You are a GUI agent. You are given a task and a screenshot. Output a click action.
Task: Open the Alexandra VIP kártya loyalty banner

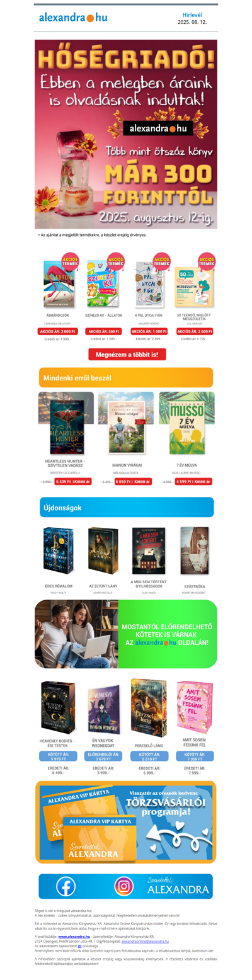126,822
